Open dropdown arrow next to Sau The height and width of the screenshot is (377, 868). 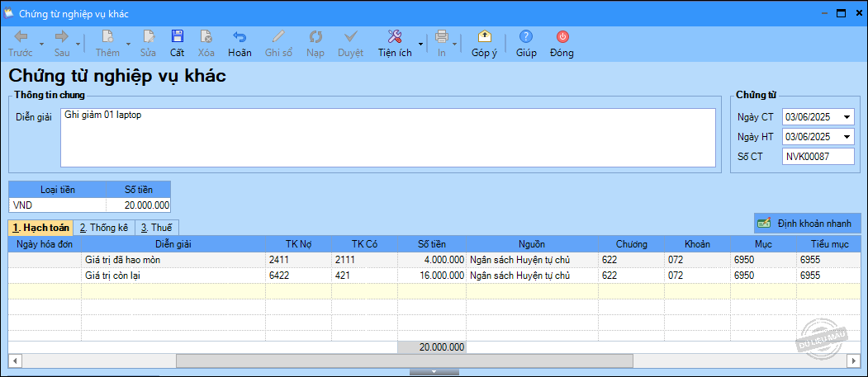click(x=78, y=45)
